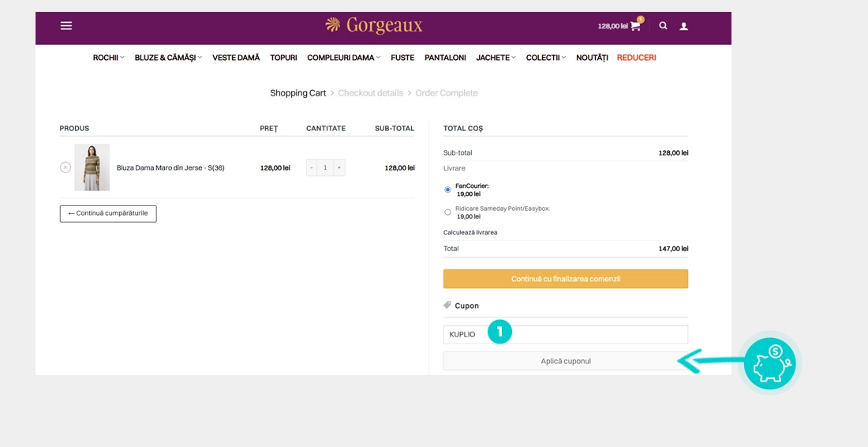Expand the ROCHII dropdown menu
Screen dimensions: 868x447
[x=108, y=58]
